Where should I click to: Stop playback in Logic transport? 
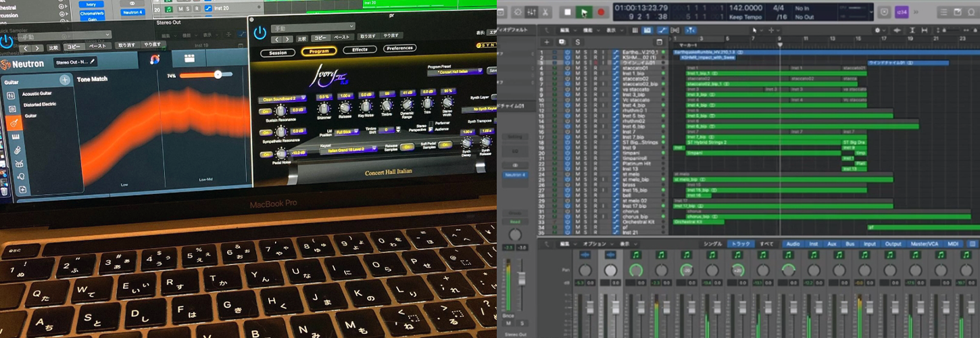(x=568, y=12)
